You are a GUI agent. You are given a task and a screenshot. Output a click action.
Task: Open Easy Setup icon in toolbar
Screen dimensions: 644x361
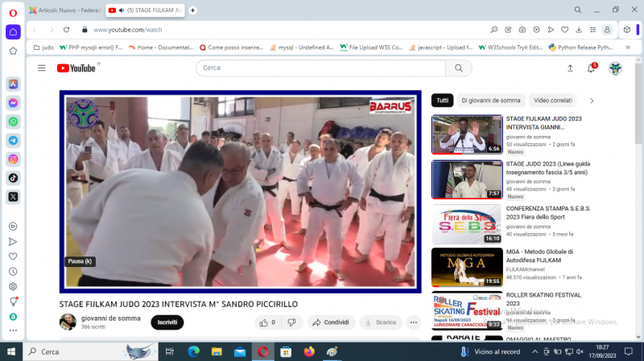pyautogui.click(x=593, y=30)
